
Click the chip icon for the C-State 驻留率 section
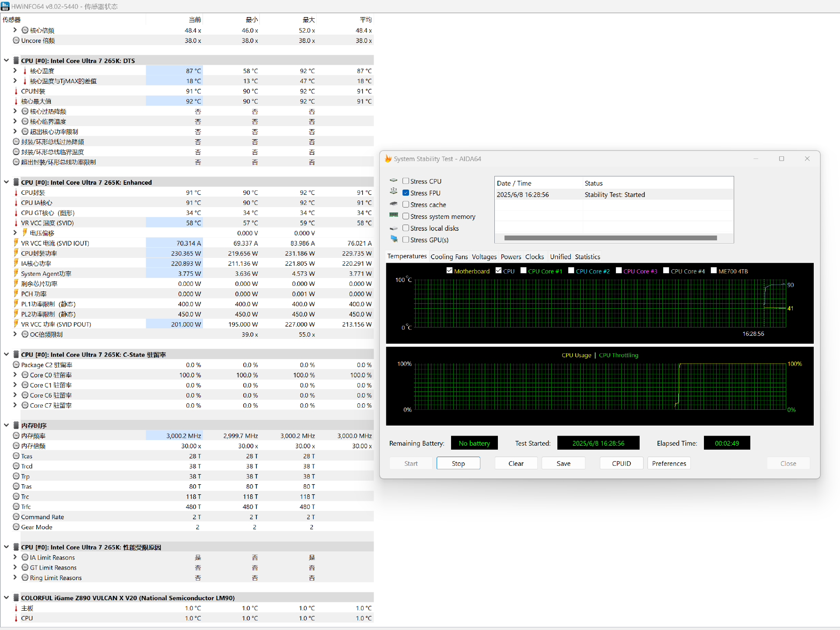click(x=16, y=355)
